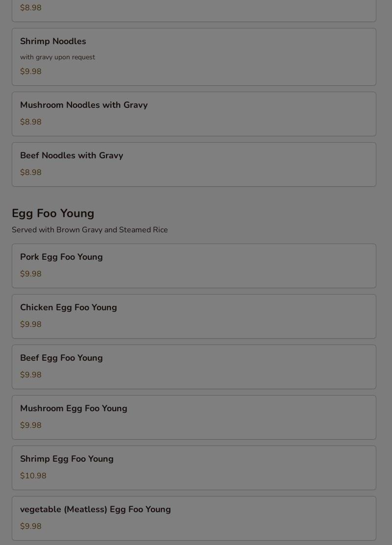Click the $9.98 price under Pork Egg Foo Young
This screenshot has height=545, width=392.
click(x=31, y=274)
